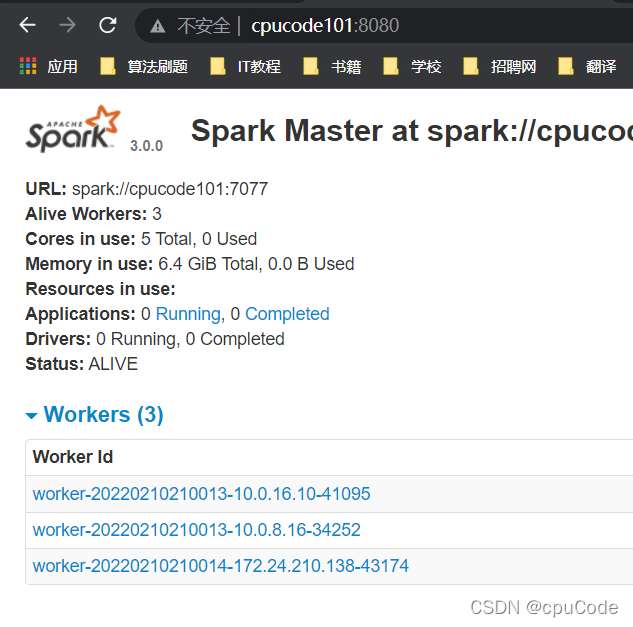Click the not-secure warning triangle icon
Screen dimensions: 633x627
pos(157,26)
